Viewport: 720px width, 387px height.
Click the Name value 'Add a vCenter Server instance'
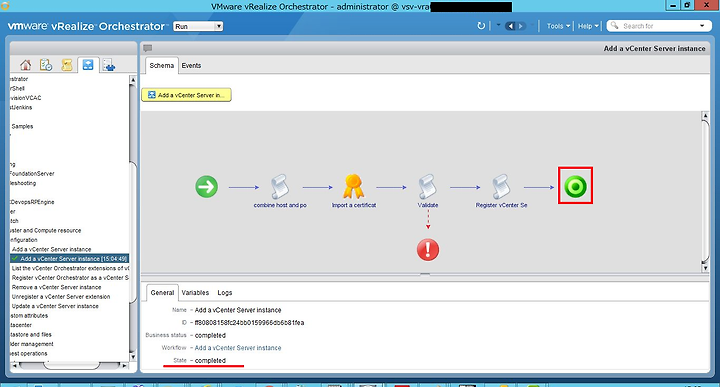[238, 310]
